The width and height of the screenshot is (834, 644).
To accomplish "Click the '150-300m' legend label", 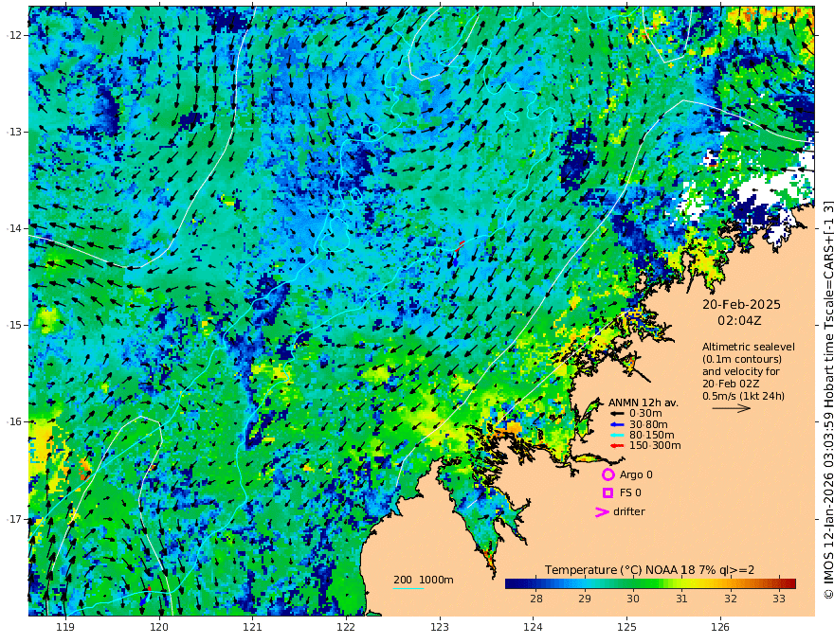I will pos(655,446).
